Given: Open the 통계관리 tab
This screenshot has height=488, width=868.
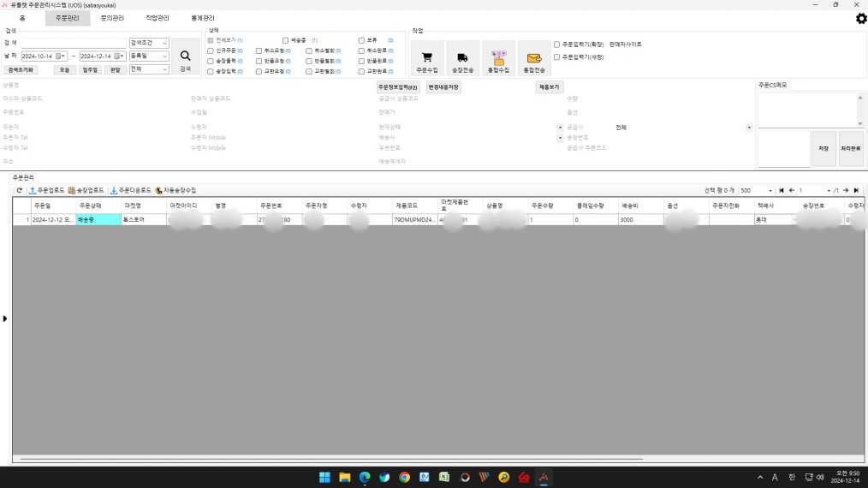Looking at the screenshot, I should click(203, 18).
